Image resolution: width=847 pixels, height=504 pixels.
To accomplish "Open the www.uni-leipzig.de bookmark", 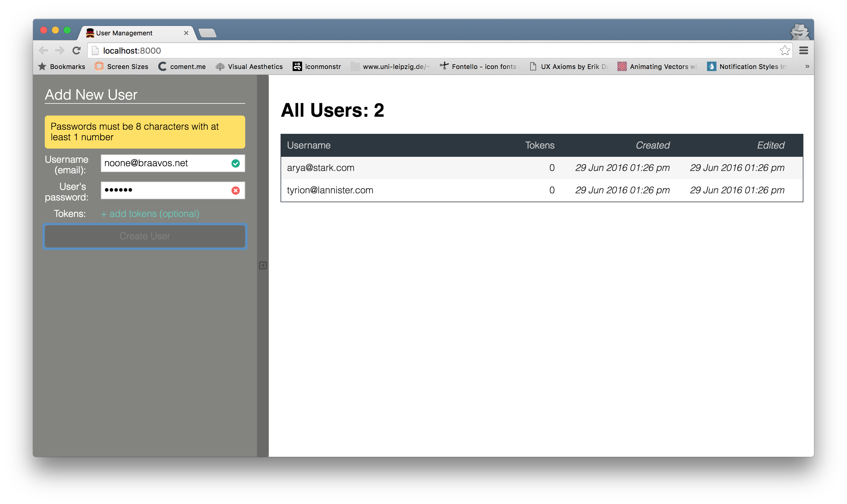I will click(390, 67).
